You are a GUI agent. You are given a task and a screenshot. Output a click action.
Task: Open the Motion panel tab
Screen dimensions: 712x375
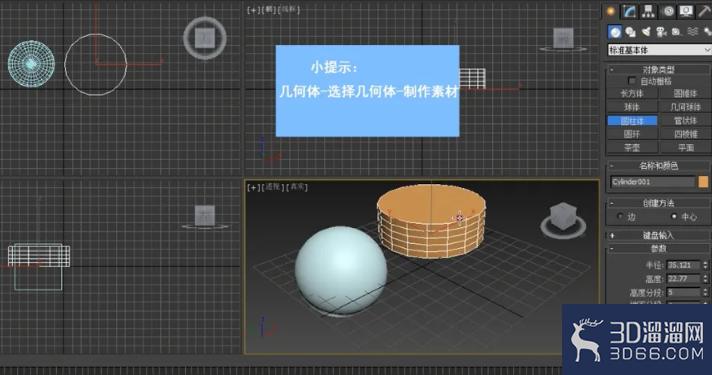coord(668,11)
